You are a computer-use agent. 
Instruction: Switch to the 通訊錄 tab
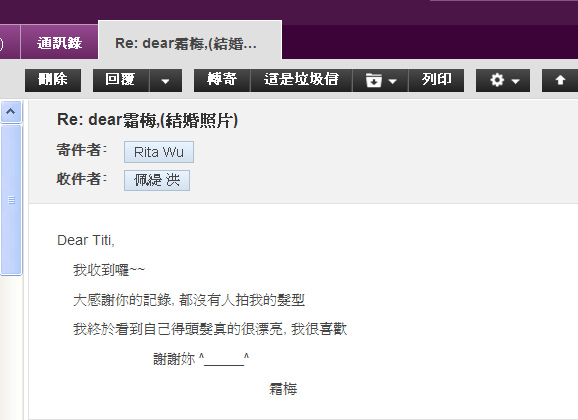59,43
